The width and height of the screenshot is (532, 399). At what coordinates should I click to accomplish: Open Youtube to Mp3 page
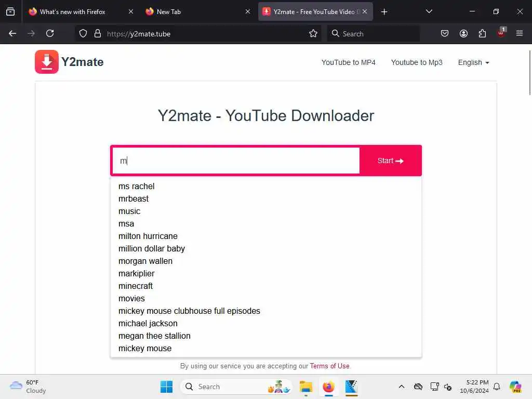tap(417, 62)
